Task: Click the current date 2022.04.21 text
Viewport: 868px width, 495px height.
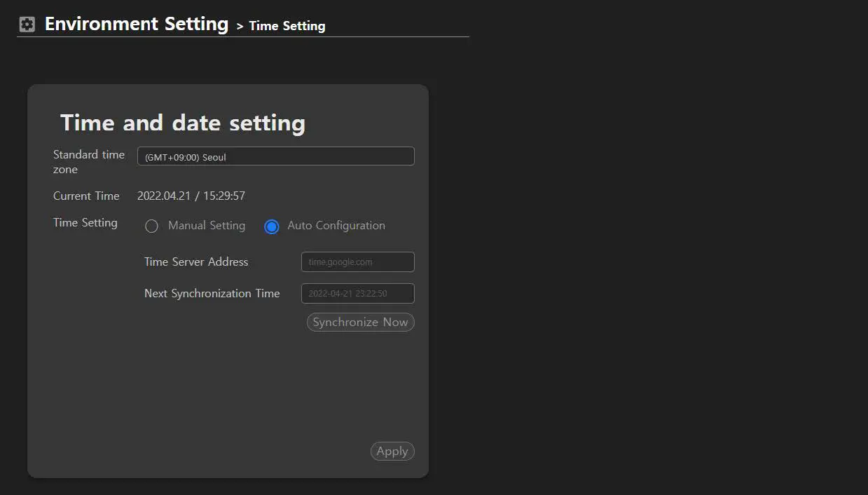Action: [164, 196]
